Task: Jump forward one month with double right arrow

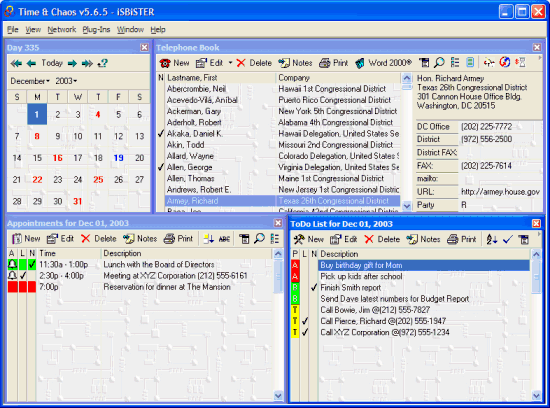Action: pos(87,63)
